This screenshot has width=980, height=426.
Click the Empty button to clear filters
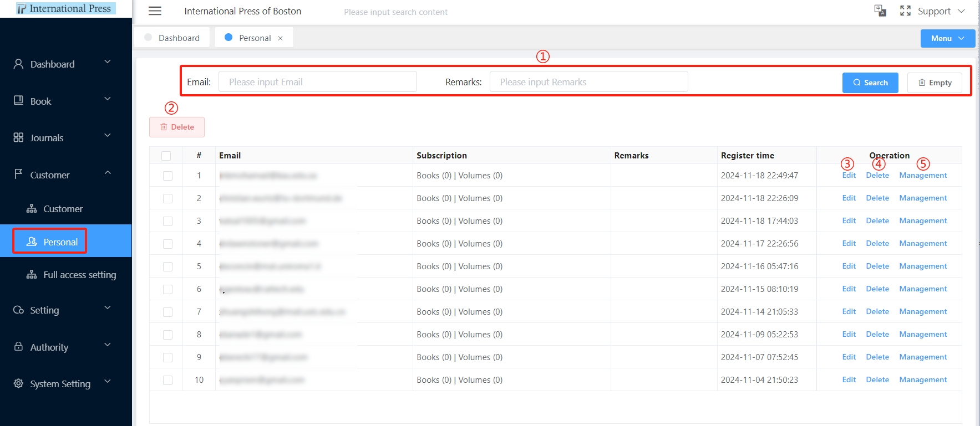coord(935,83)
